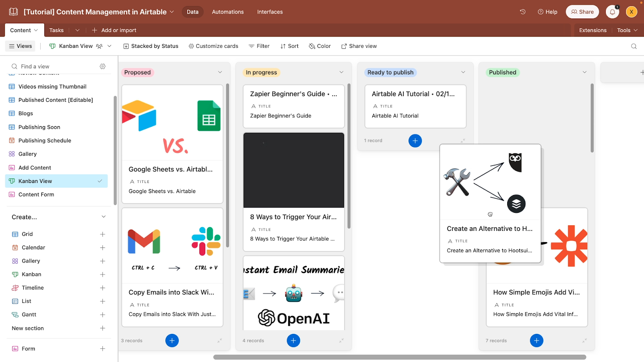This screenshot has height=362, width=644.
Task: Toggle the Views sidebar
Action: 21,46
